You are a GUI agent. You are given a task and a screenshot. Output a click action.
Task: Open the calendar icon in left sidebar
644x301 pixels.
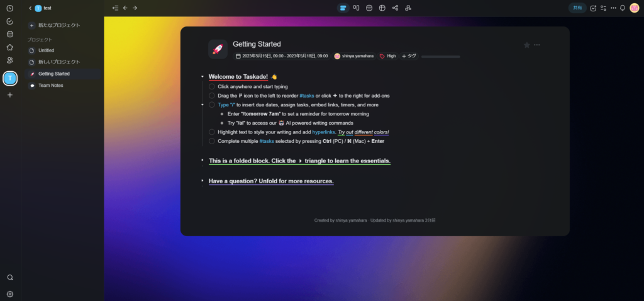pos(10,34)
